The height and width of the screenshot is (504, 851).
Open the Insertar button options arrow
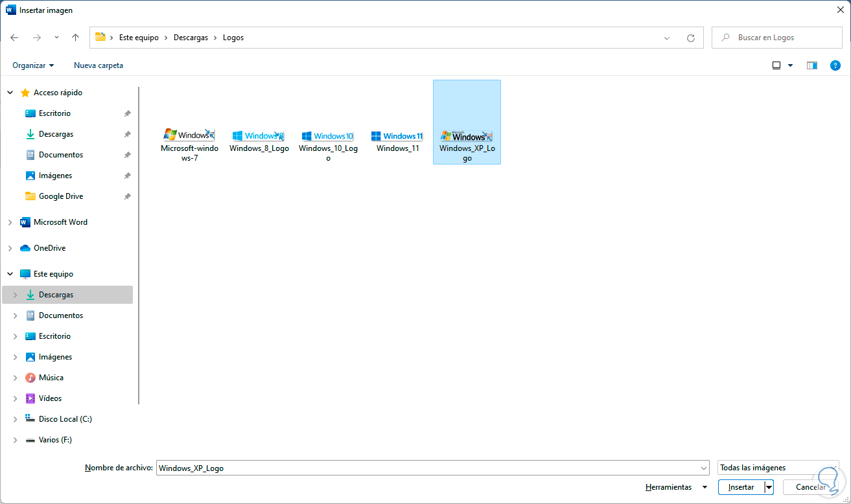click(769, 487)
